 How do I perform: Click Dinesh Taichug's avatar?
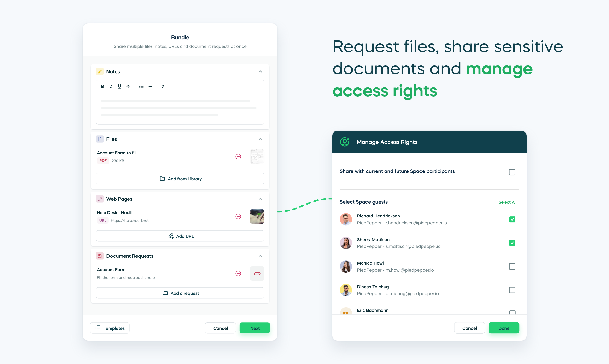pyautogui.click(x=346, y=290)
